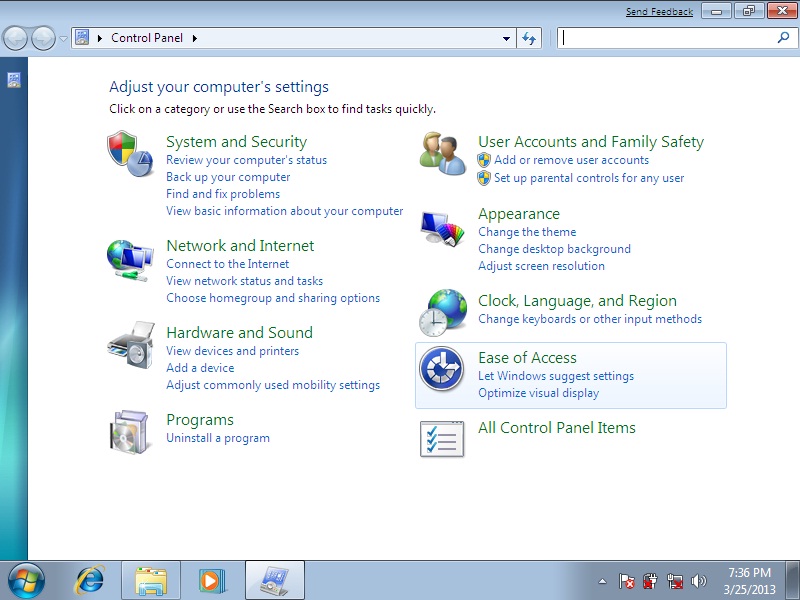
Task: Open the Clock, Language, and Region globe icon
Action: [442, 313]
